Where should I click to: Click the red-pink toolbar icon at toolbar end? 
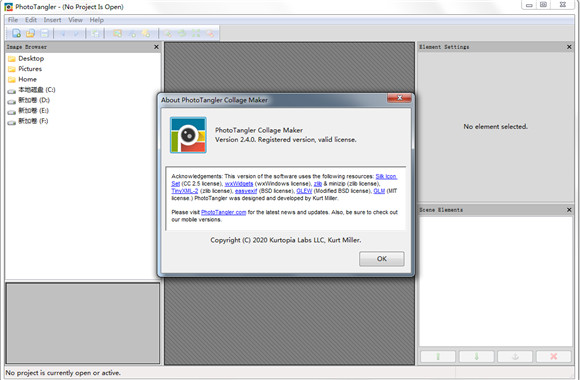click(210, 33)
